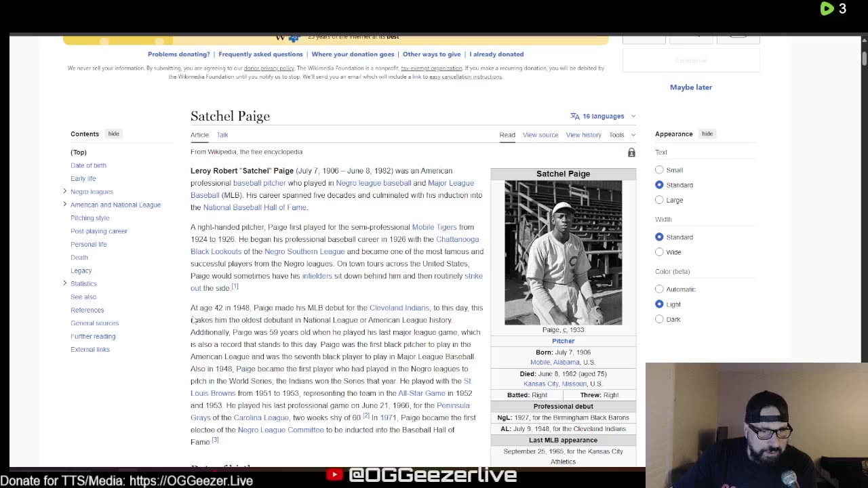868x488 pixels.
Task: Go to General sources section
Action: click(95, 323)
